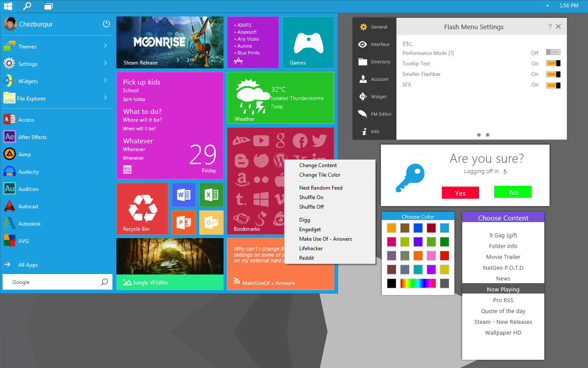This screenshot has width=588, height=368.
Task: Open the Aimp app icon
Action: point(10,154)
